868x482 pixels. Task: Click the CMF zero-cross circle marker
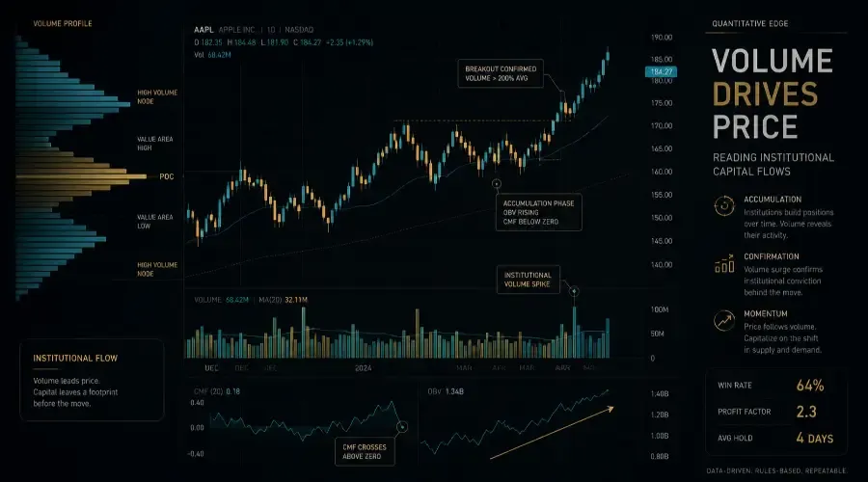402,427
